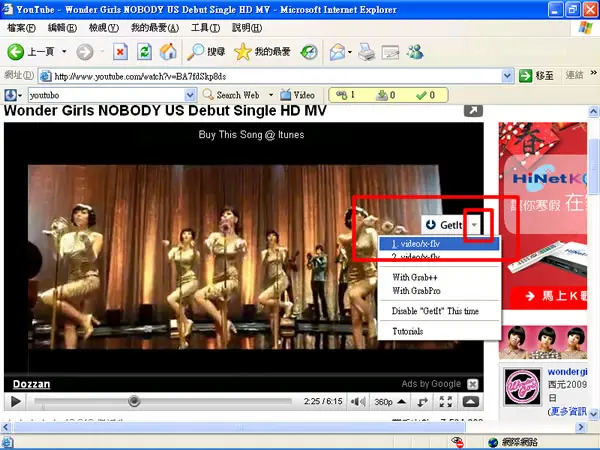Expand the address bar URL dropdown
This screenshot has height=450, width=600.
(507, 76)
